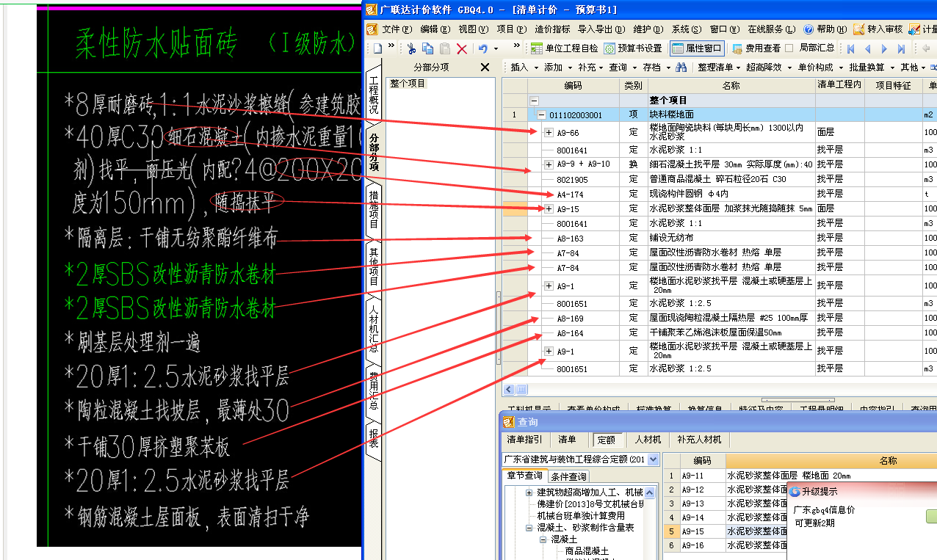Switch to 条件查询 tab
This screenshot has height=560, width=937.
(x=569, y=476)
